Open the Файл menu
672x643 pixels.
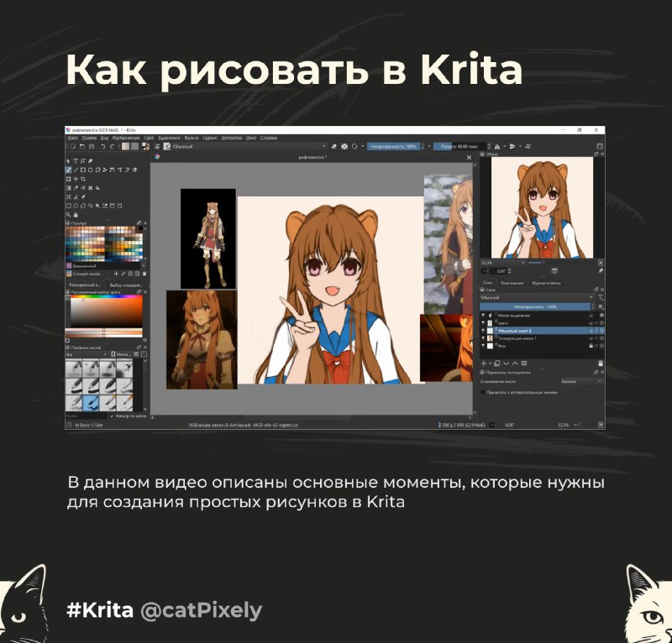click(x=73, y=138)
